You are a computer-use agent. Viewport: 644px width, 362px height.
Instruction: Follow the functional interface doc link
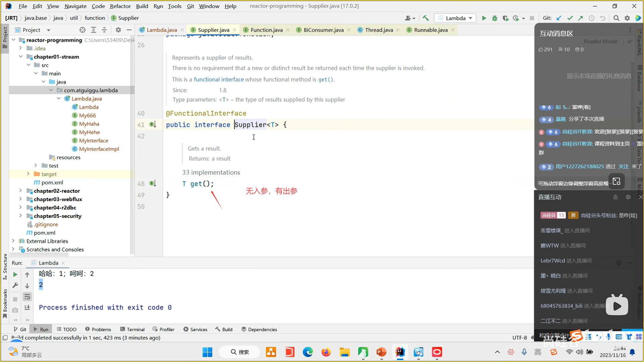click(219, 79)
